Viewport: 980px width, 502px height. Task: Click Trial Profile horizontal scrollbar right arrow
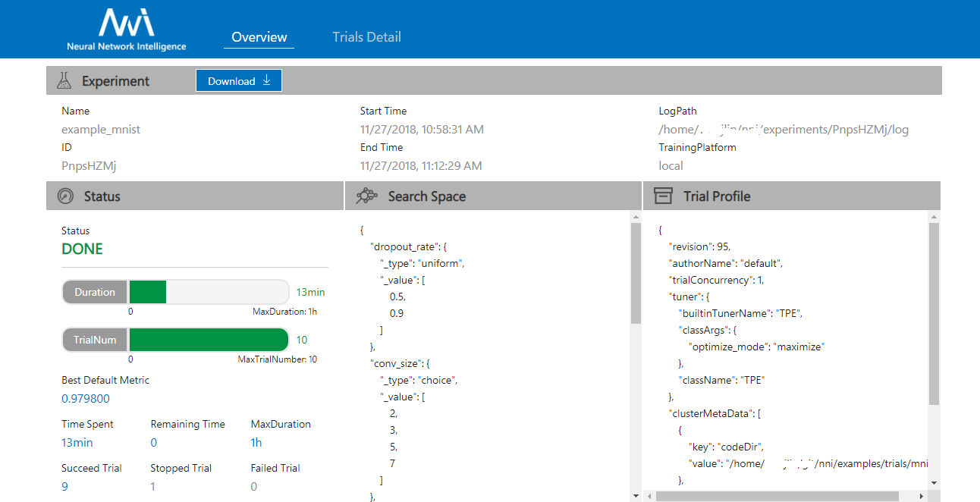pos(922,496)
